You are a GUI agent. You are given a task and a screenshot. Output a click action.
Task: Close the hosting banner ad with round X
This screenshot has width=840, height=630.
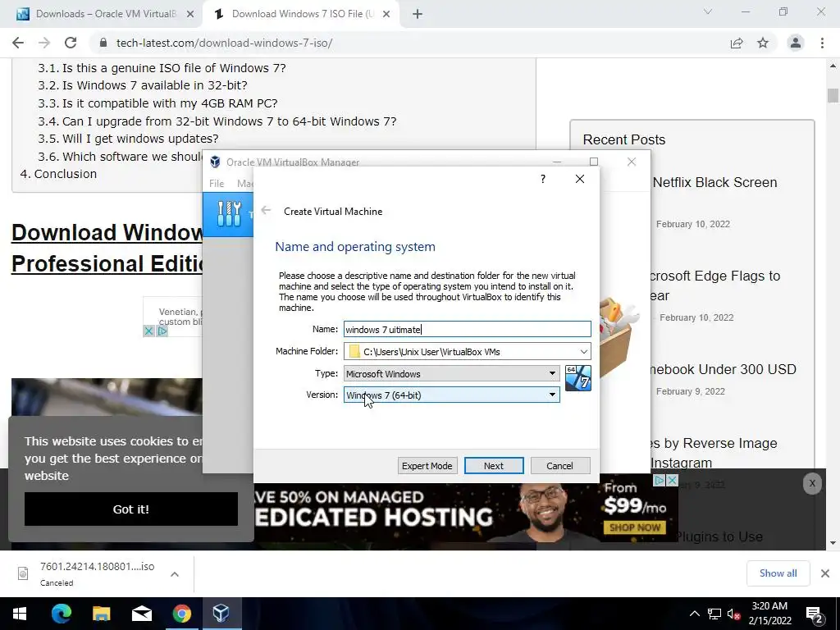[812, 484]
